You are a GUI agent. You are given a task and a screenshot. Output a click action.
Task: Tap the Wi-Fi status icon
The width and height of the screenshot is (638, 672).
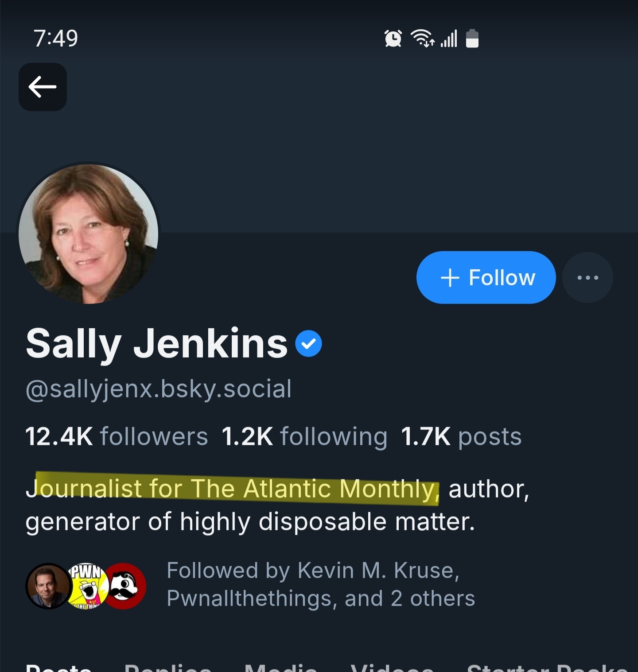tap(422, 39)
